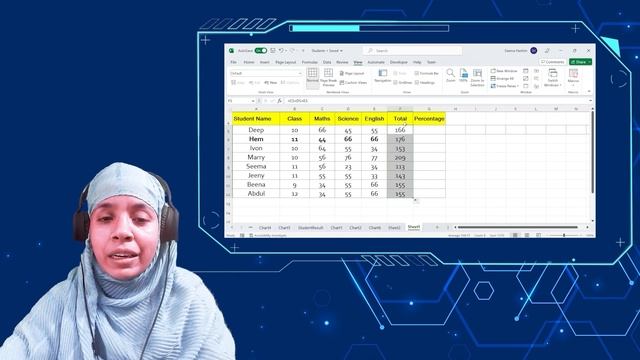Select Page Break Preview icon
The image size is (640, 360).
[328, 77]
